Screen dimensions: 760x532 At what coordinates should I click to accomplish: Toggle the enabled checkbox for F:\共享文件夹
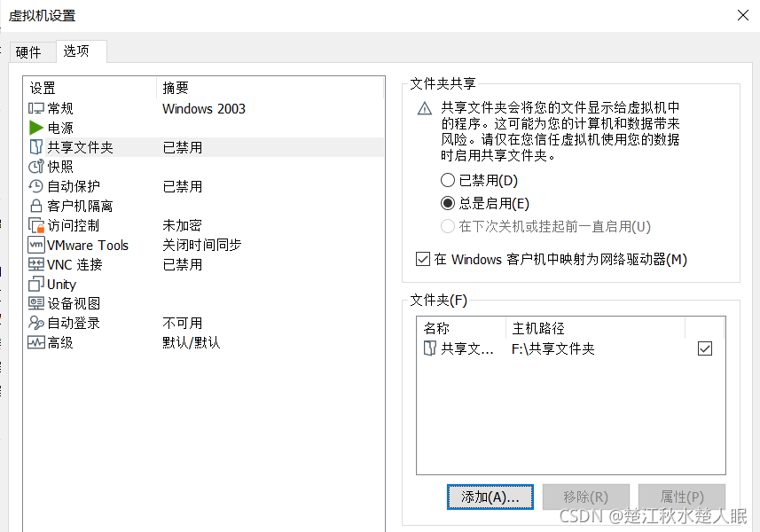[x=705, y=348]
